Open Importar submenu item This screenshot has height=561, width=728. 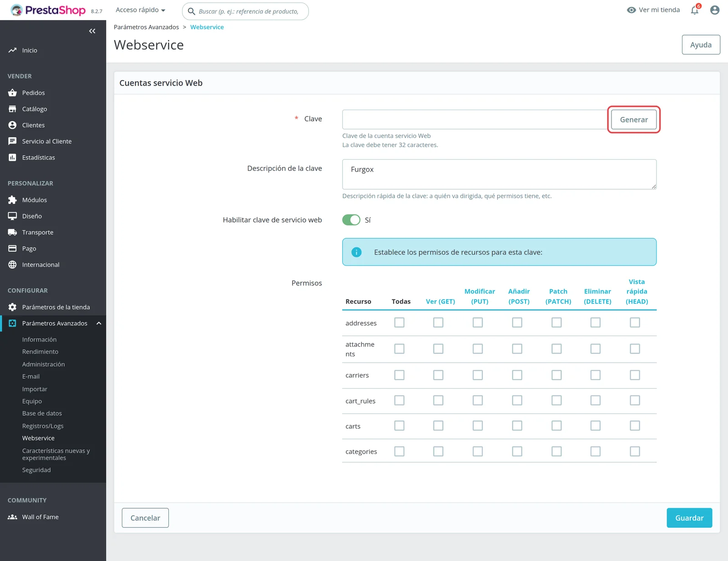pos(35,389)
